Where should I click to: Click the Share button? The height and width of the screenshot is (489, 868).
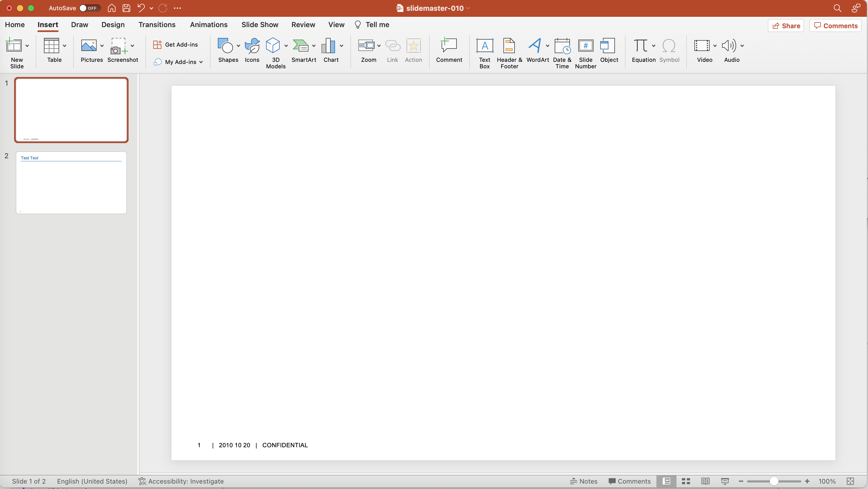(786, 26)
